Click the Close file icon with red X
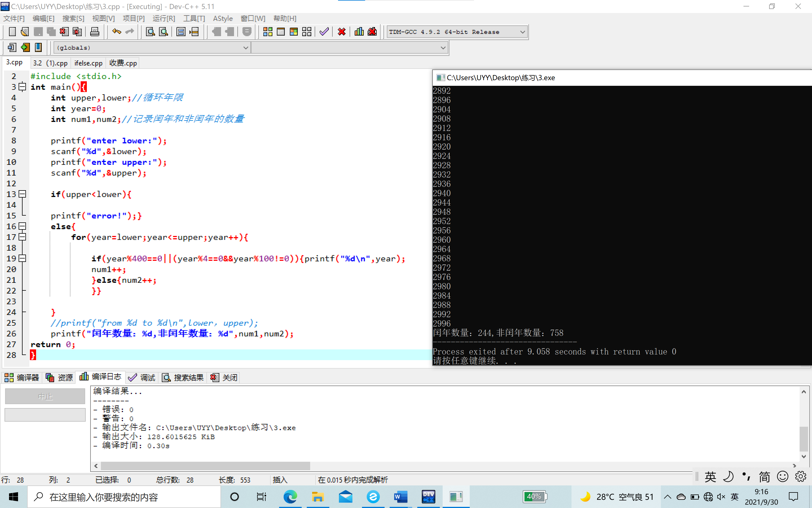This screenshot has width=812, height=508. [x=64, y=32]
